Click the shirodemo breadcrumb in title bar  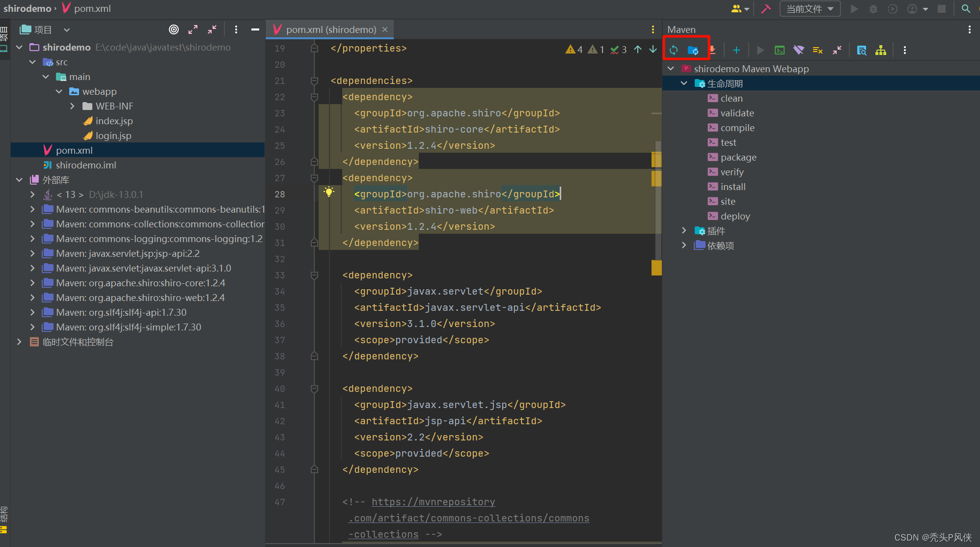(27, 8)
